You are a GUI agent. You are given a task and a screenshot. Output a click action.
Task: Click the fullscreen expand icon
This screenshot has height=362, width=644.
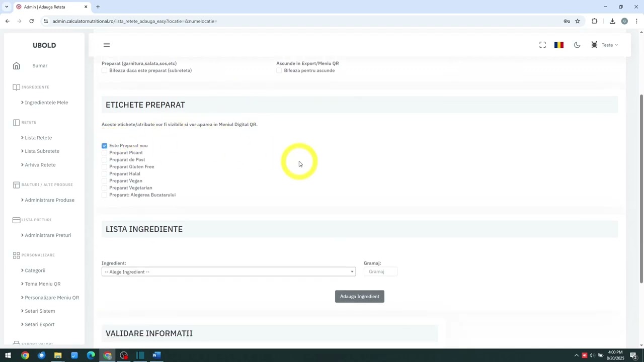[x=542, y=45]
